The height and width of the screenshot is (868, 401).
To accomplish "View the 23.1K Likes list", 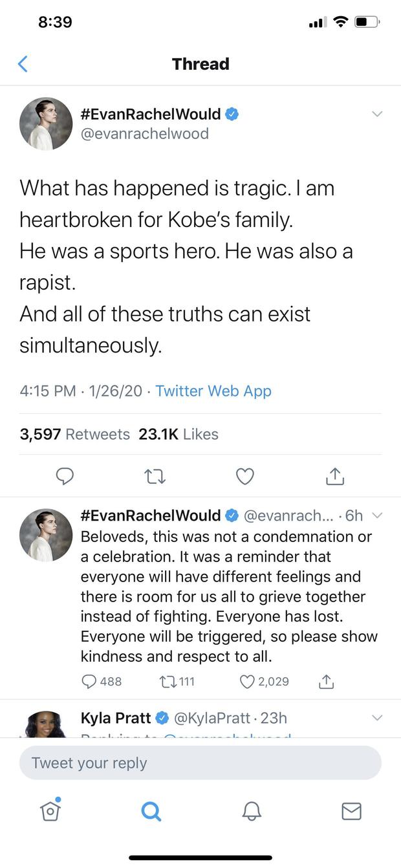I will click(x=179, y=435).
